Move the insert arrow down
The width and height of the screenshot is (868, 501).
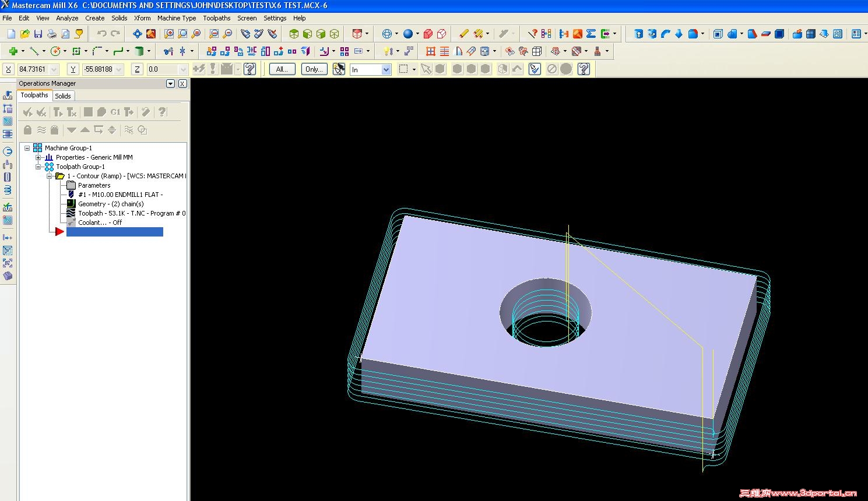coord(72,130)
